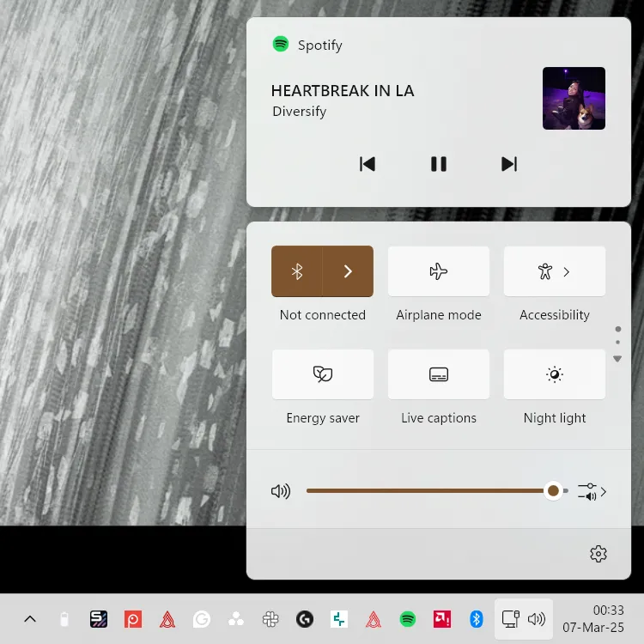Image resolution: width=644 pixels, height=644 pixels.
Task: Go back to the previous track
Action: point(368,164)
